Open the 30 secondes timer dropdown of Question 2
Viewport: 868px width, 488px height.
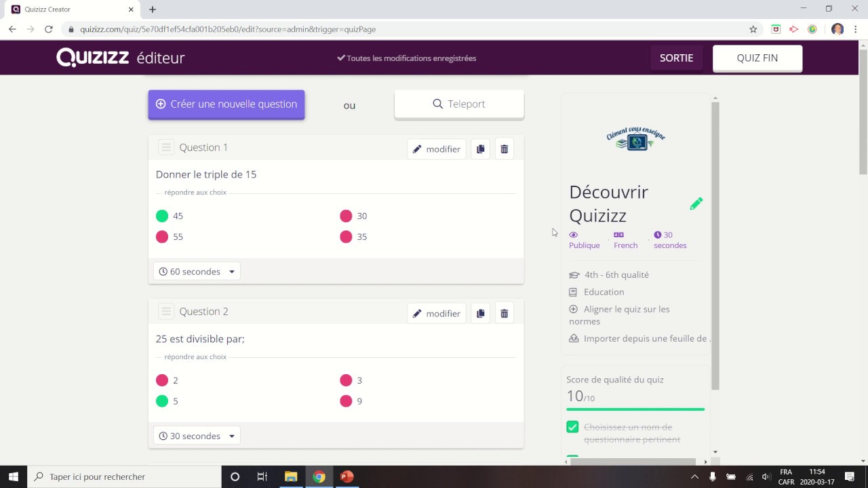(197, 436)
